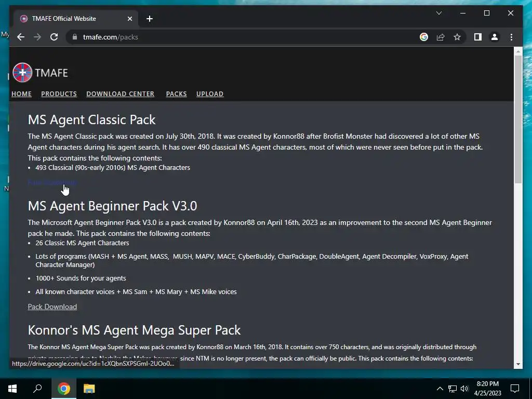Click the page scrollbar thumb
532x399 pixels.
pos(518,119)
